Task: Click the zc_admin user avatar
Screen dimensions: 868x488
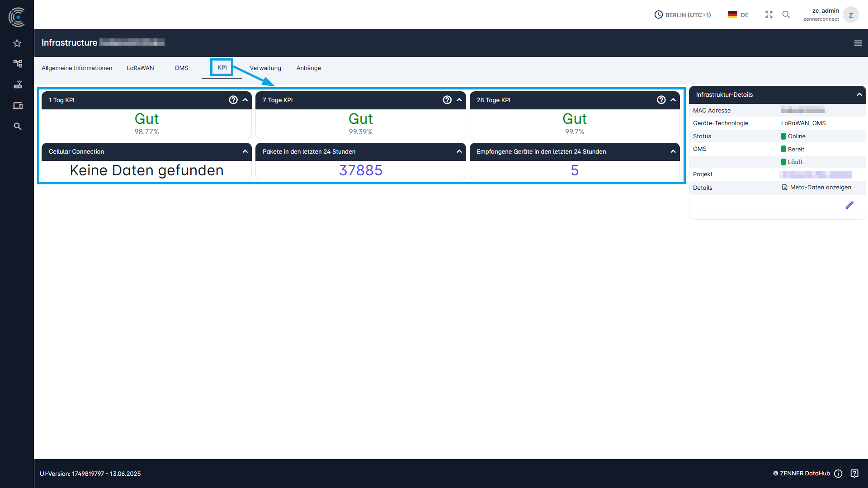Action: pos(851,14)
